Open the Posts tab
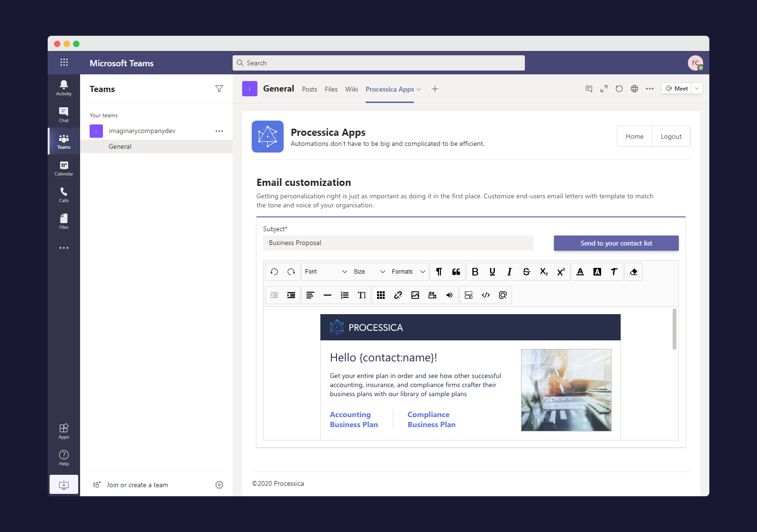 click(309, 89)
